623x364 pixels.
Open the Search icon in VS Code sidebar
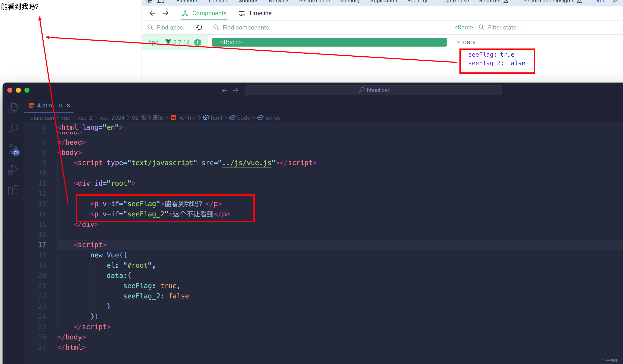(13, 128)
